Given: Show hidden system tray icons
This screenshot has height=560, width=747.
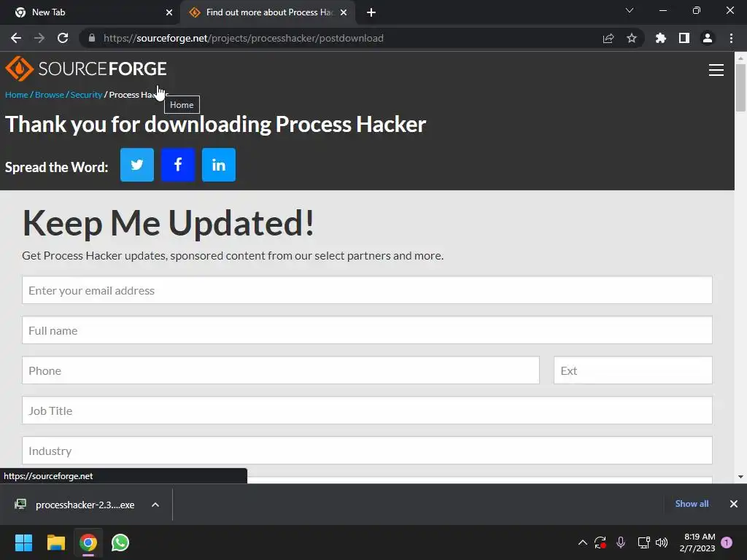Looking at the screenshot, I should pos(583,542).
